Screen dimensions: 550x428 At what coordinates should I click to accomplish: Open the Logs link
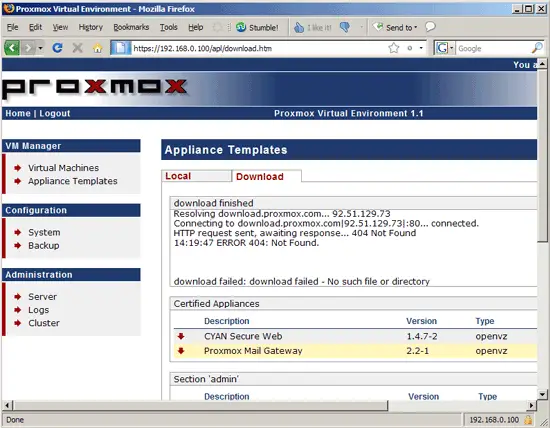click(39, 310)
